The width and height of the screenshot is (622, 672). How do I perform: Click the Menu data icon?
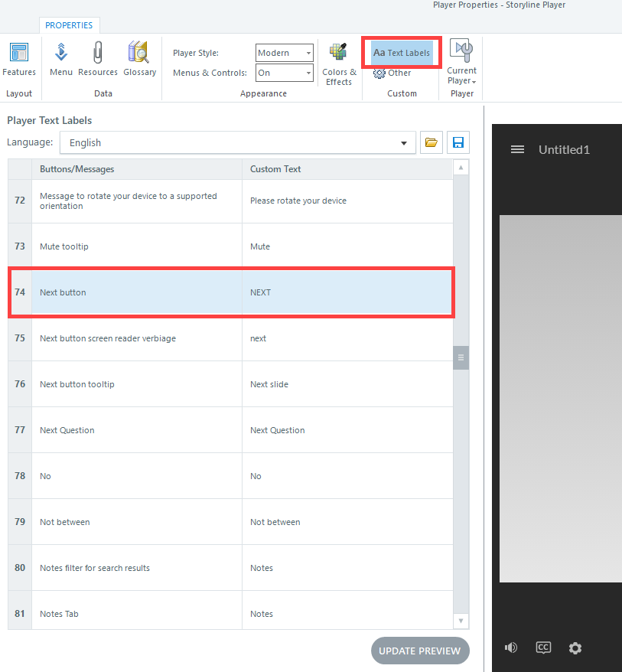pyautogui.click(x=61, y=60)
